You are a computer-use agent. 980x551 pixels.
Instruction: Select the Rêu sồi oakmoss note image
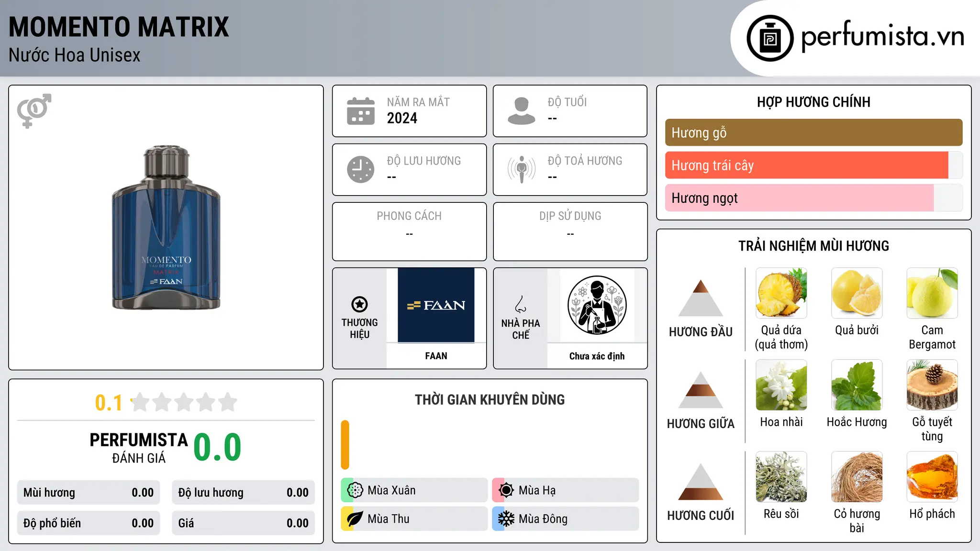781,477
